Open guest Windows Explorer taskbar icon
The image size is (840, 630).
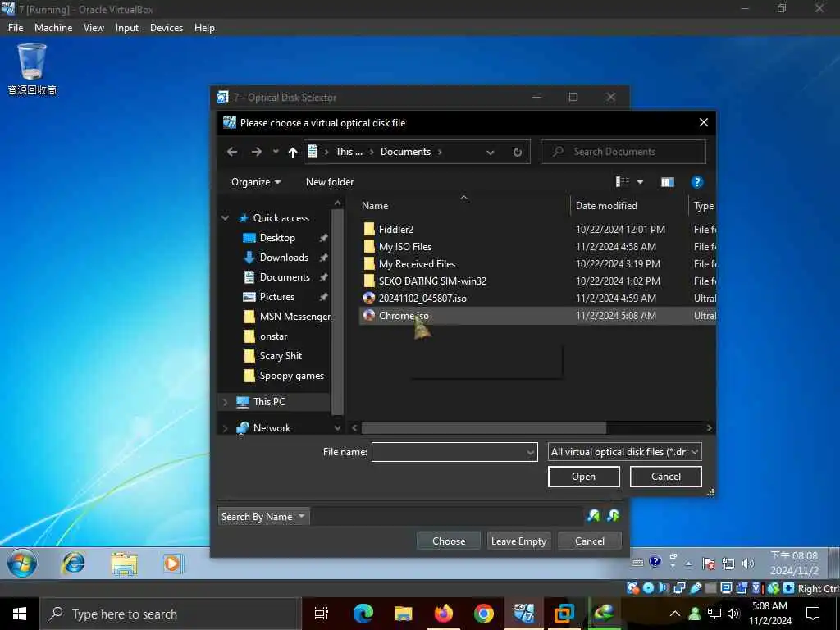124,564
